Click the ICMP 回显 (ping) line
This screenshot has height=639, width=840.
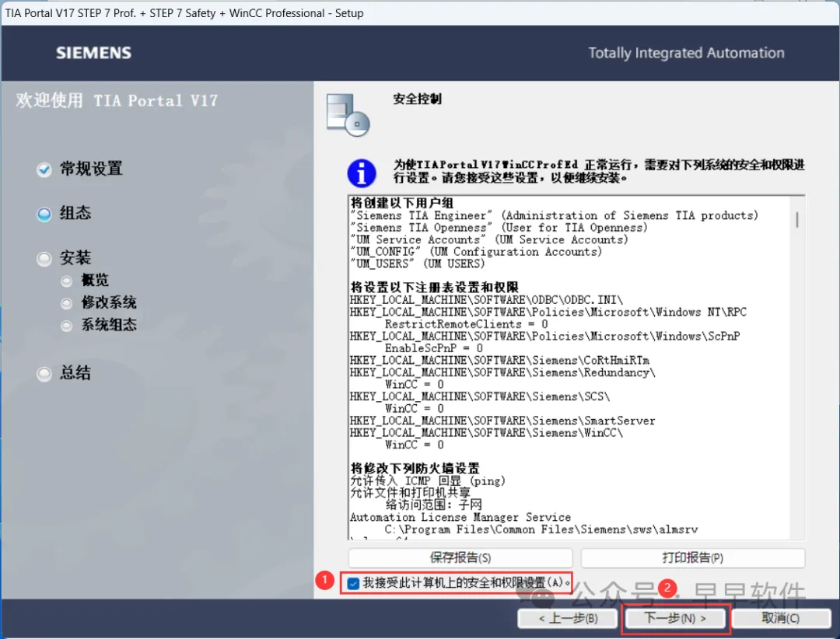[x=428, y=480]
